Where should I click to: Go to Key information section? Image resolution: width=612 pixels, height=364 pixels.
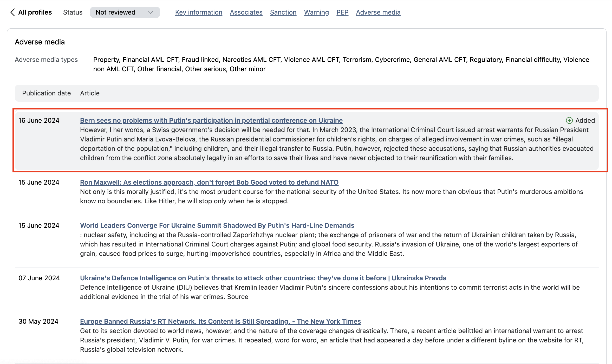[x=199, y=12]
